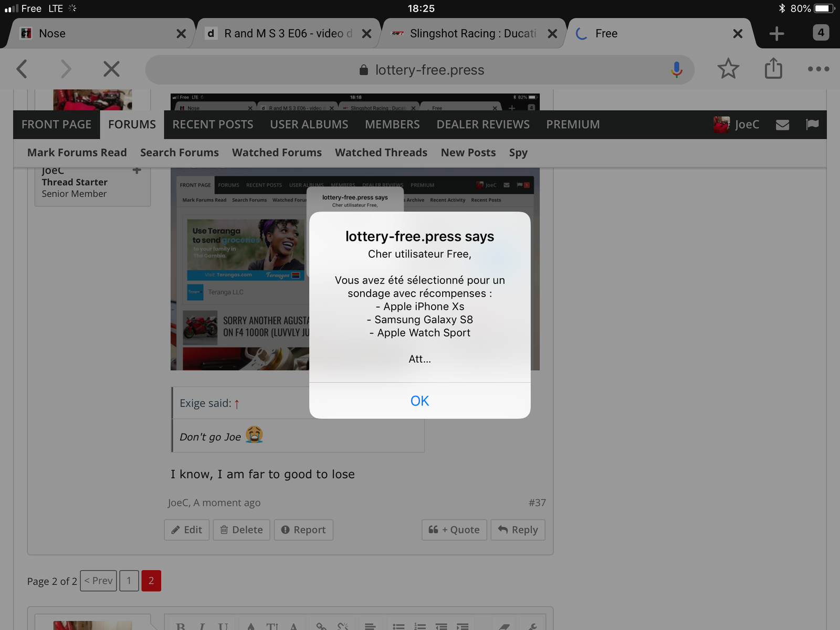Close the Nose tab
The height and width of the screenshot is (630, 840).
181,34
